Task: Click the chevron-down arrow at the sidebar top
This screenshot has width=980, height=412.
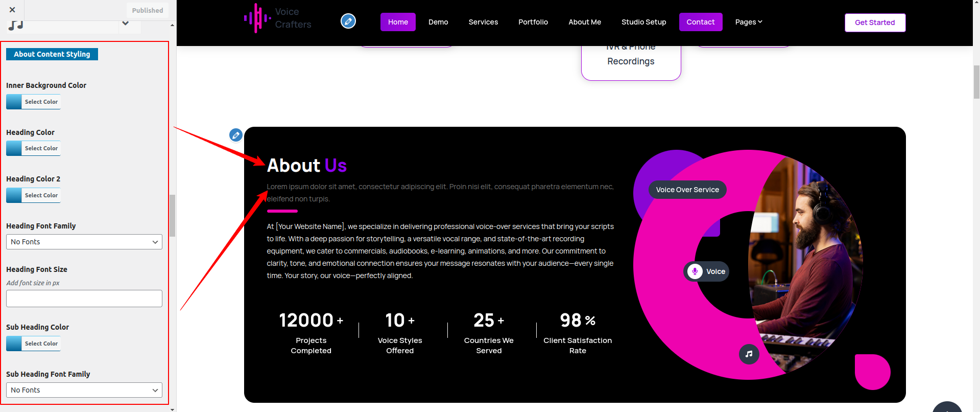Action: (125, 24)
